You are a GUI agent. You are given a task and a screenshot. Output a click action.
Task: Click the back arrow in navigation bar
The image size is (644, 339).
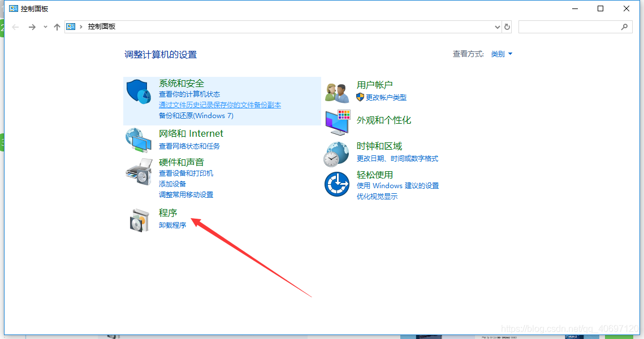pos(16,27)
